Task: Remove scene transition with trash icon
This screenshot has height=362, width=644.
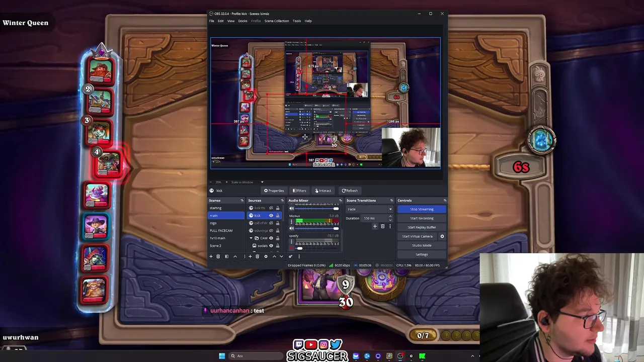Action: 382,227
